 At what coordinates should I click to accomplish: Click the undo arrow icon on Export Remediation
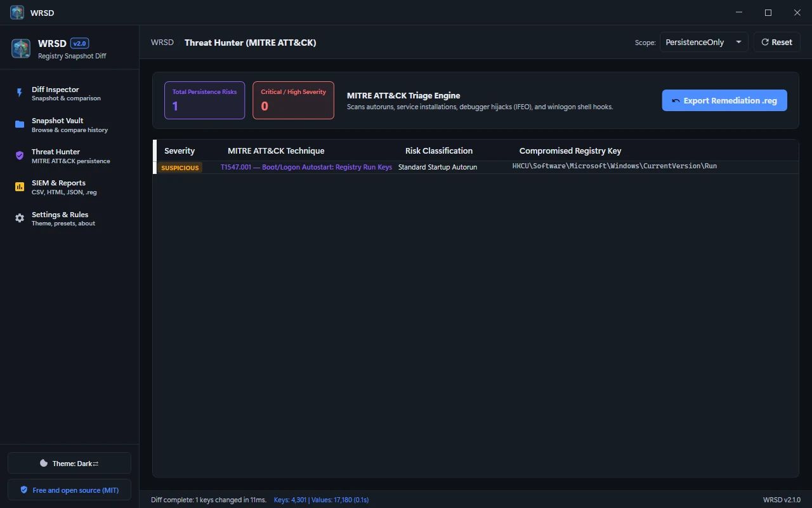point(676,101)
